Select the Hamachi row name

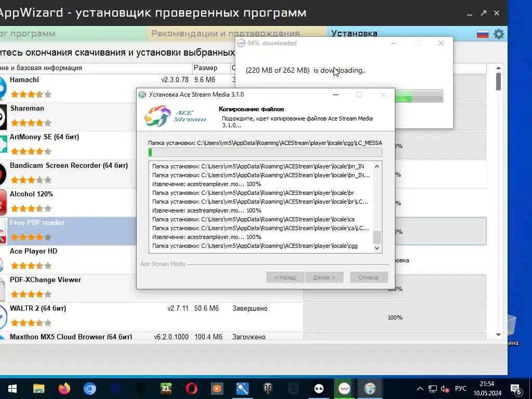click(24, 79)
